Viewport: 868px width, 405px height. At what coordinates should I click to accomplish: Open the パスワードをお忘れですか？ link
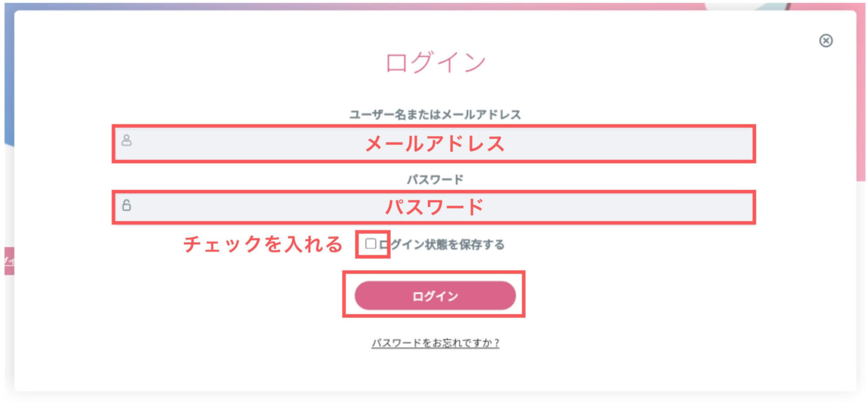coord(435,343)
